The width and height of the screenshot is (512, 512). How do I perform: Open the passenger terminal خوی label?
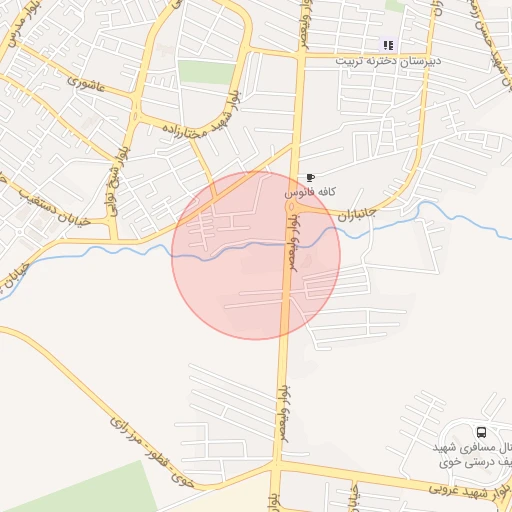pos(472,455)
